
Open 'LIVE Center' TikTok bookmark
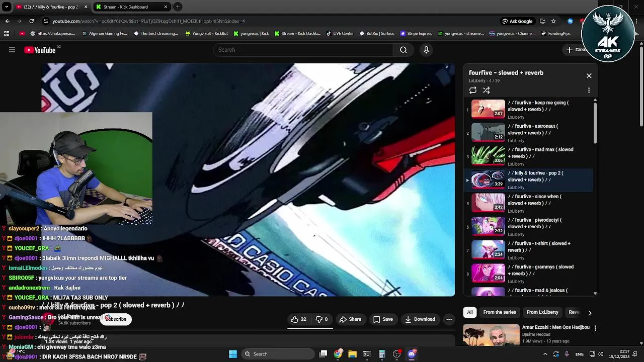pyautogui.click(x=340, y=34)
